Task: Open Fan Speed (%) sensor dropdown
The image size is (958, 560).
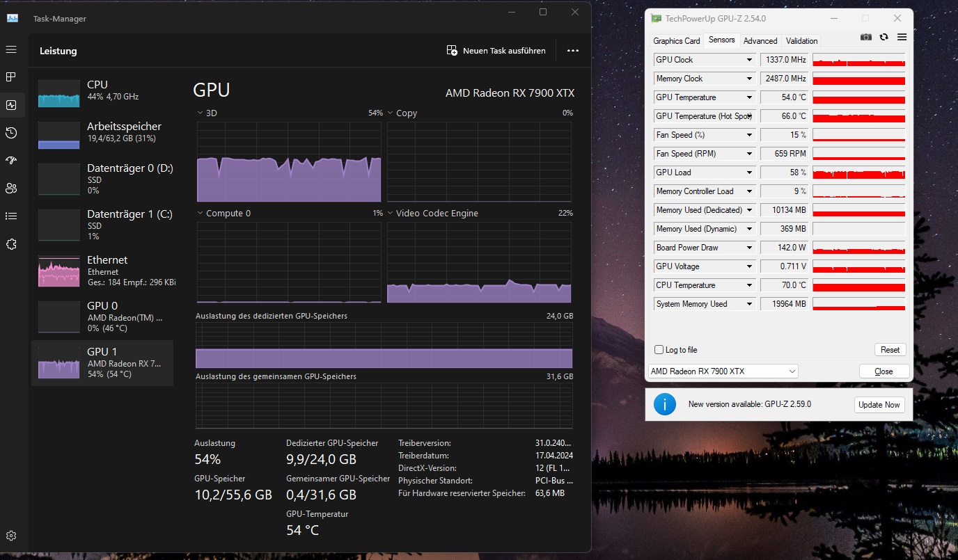Action: click(750, 135)
